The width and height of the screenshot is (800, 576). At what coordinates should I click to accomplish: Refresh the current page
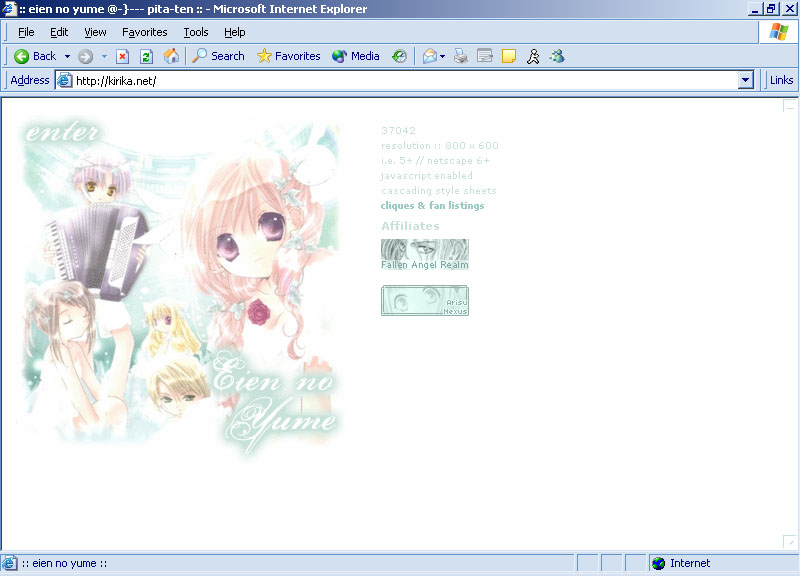[147, 56]
